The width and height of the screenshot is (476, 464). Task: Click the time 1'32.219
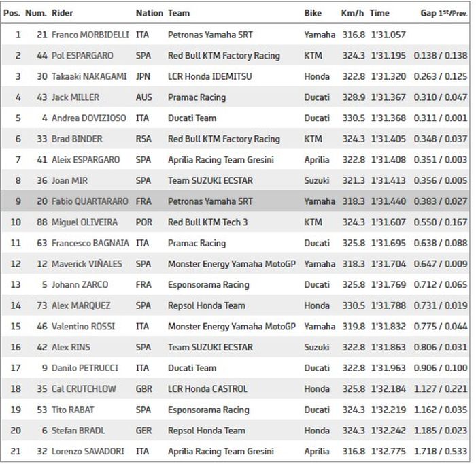point(388,410)
